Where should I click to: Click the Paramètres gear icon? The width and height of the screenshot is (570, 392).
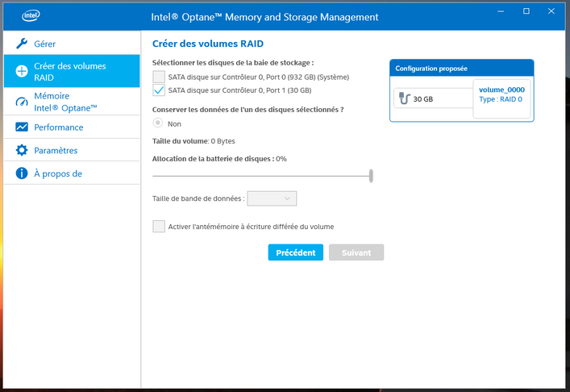pyautogui.click(x=22, y=151)
